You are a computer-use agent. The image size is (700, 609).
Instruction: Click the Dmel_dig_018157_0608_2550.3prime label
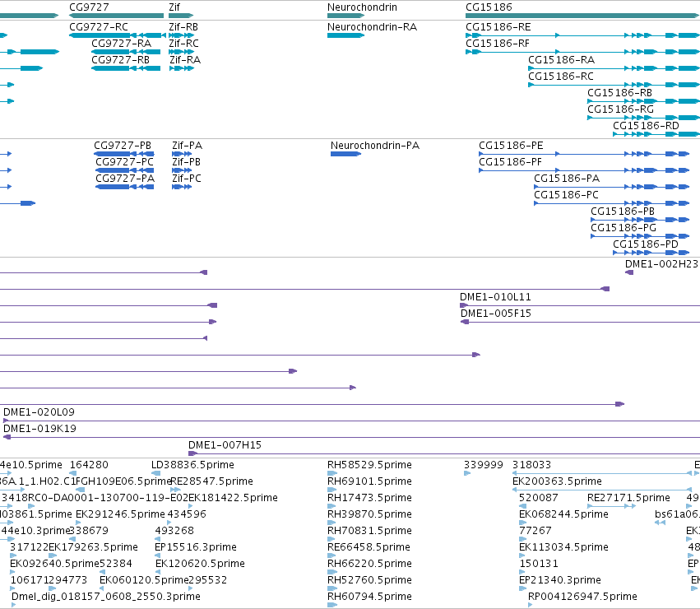(x=106, y=597)
